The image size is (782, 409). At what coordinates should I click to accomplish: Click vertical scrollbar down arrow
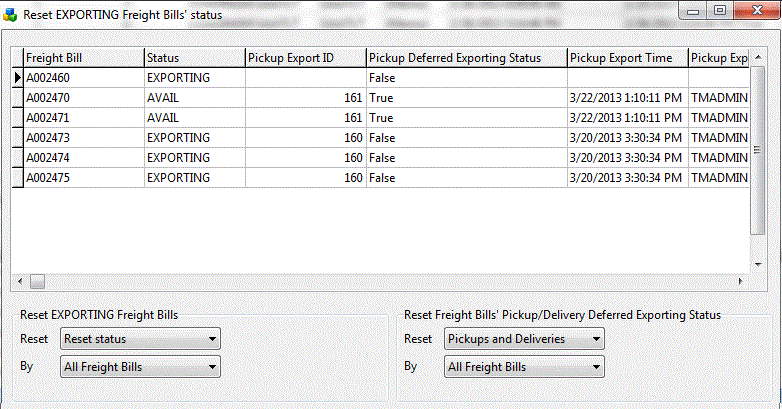coord(757,266)
